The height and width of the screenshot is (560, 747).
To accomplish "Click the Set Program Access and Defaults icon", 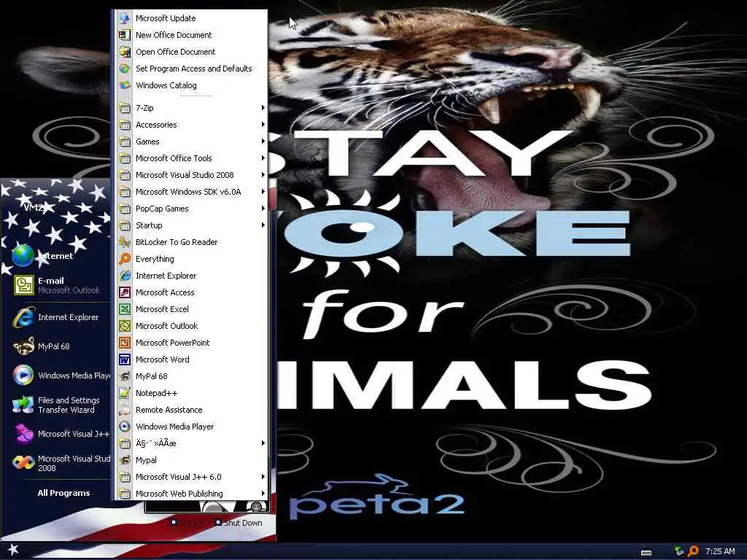I will coord(124,69).
